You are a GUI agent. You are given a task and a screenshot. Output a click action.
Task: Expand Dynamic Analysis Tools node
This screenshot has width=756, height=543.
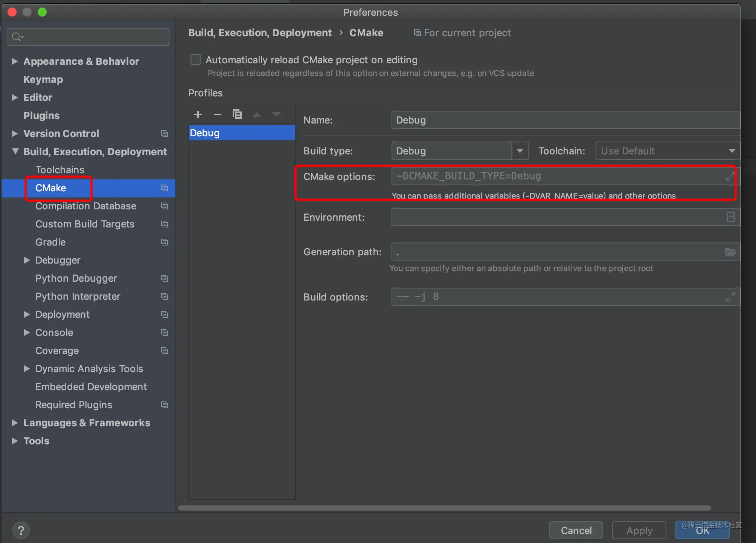click(x=27, y=368)
